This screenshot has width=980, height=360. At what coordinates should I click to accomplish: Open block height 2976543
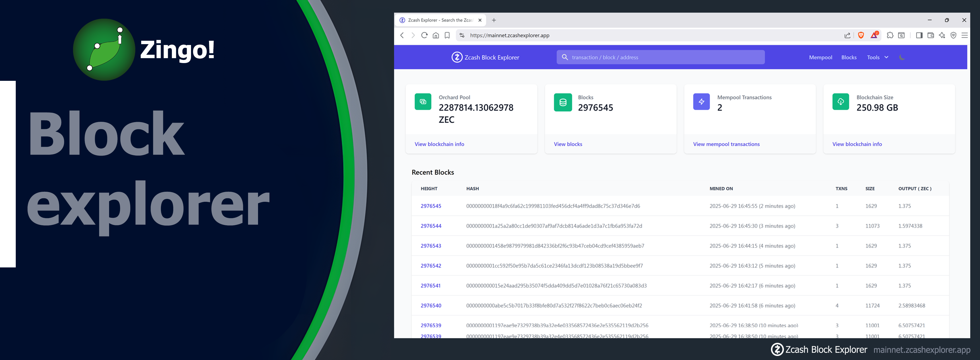tap(431, 246)
